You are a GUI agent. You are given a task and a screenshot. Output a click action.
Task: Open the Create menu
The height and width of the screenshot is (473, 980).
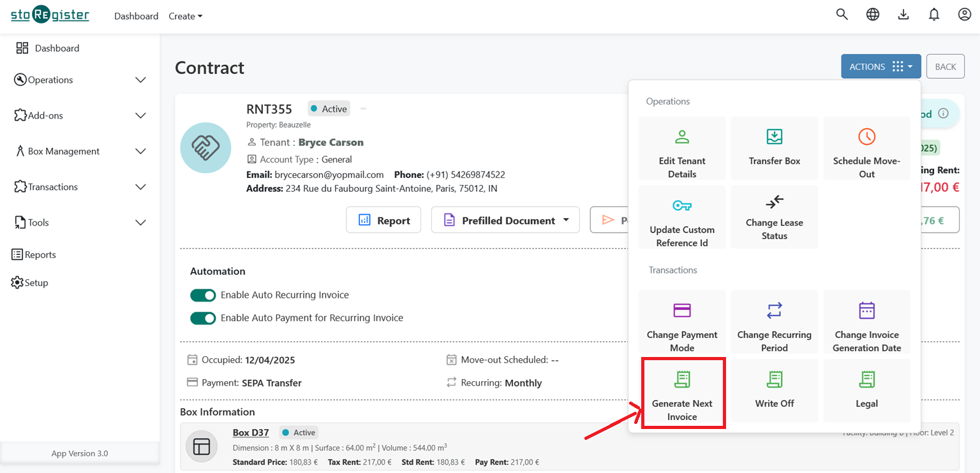(x=185, y=16)
